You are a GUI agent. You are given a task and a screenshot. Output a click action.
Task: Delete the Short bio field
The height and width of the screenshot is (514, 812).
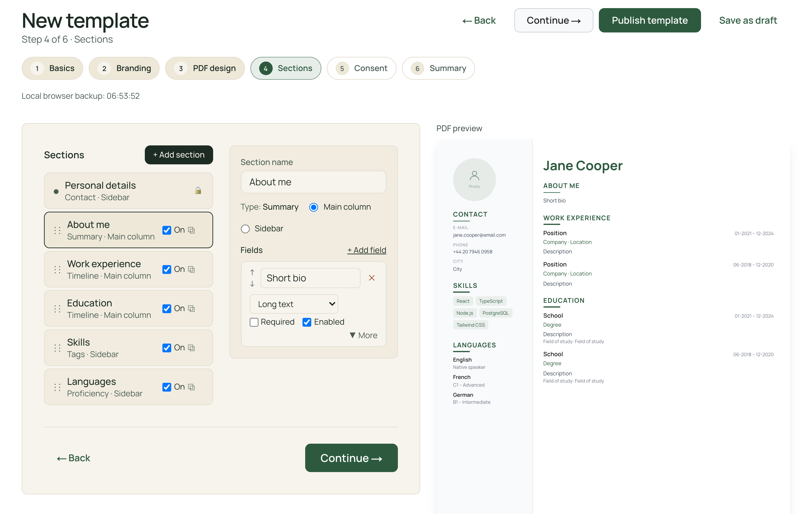[372, 278]
